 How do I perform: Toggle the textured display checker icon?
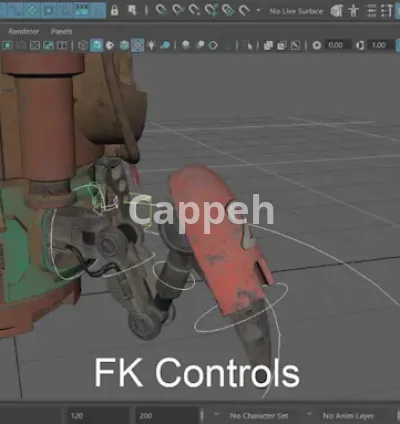138,45
